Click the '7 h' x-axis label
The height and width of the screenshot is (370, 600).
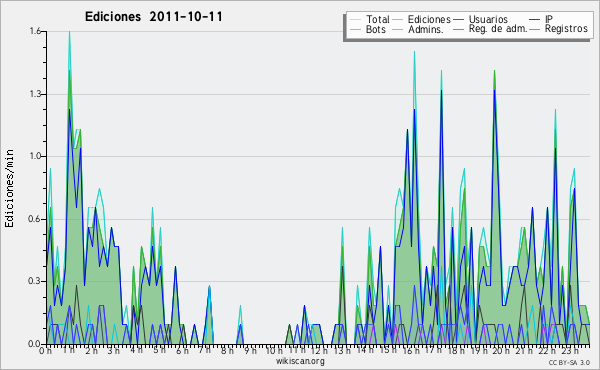click(204, 350)
